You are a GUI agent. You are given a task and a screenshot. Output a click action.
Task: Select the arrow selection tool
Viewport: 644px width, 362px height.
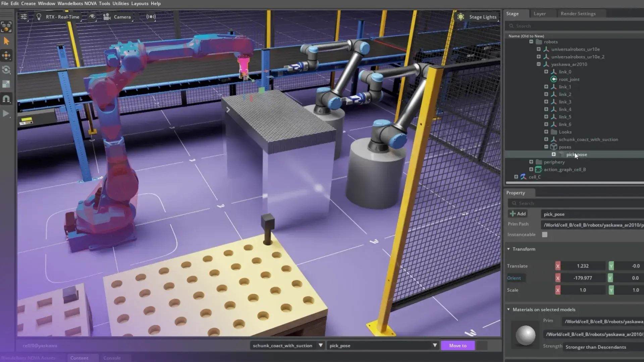(x=6, y=41)
